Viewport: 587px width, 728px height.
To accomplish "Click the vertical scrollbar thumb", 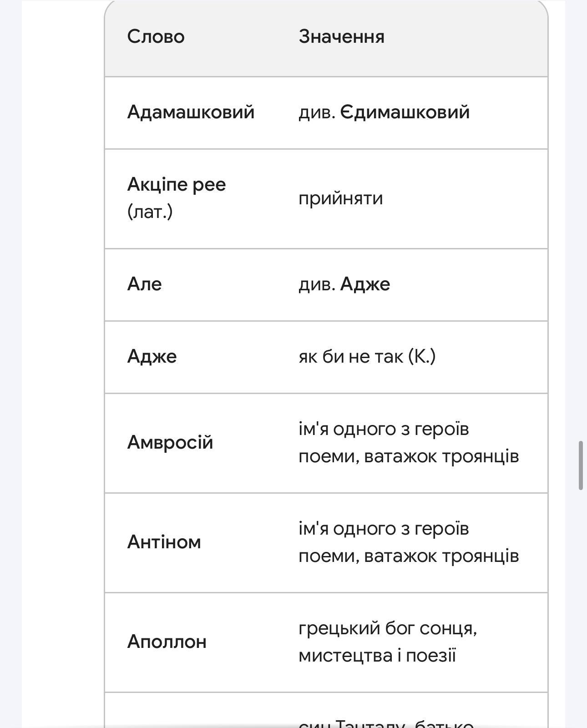I will click(581, 465).
